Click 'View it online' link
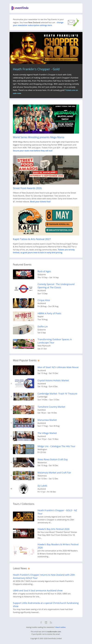The height and width of the screenshot is (644, 92). coord(60,627)
